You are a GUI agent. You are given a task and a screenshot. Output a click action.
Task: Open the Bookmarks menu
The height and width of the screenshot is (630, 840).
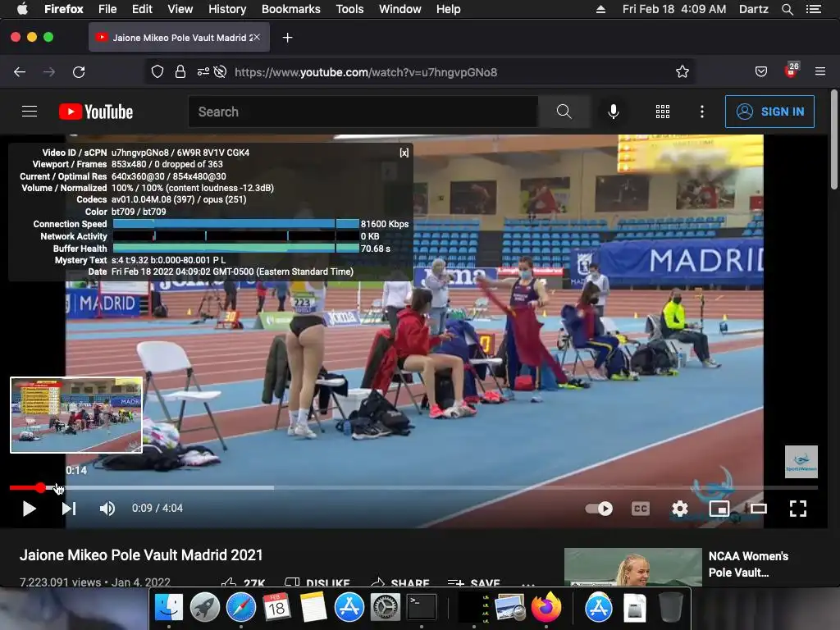[291, 9]
